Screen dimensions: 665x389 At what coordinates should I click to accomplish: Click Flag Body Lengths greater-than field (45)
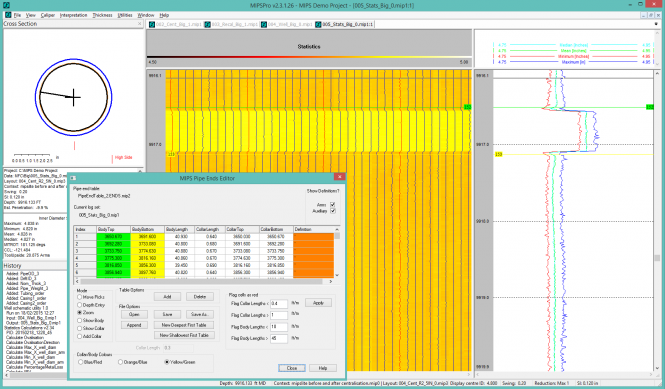click(279, 339)
